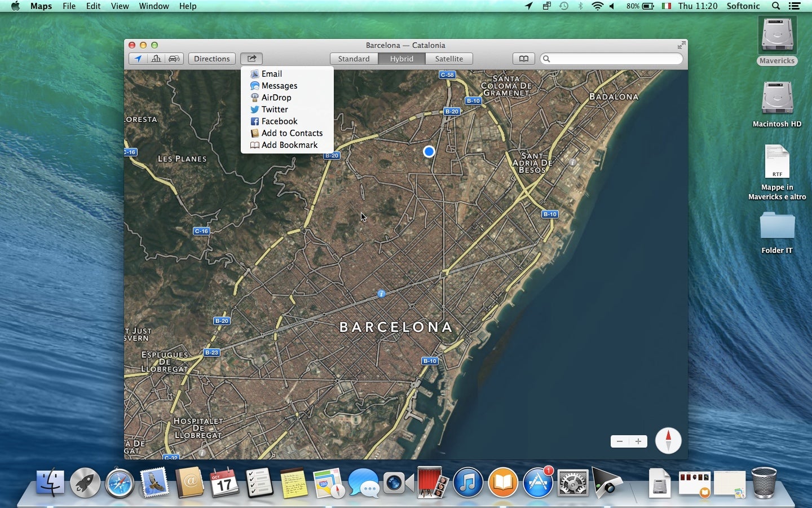
Task: Choose Add Bookmark in share menu
Action: 289,145
